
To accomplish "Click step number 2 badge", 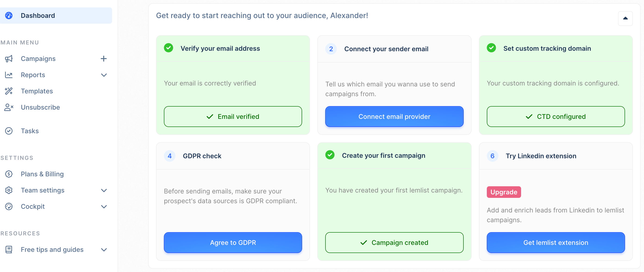I will click(331, 49).
